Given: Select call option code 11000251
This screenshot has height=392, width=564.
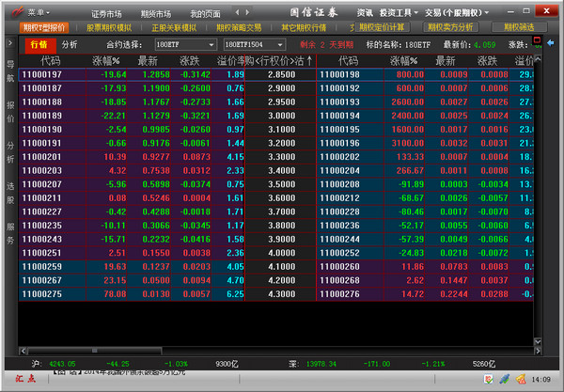Looking at the screenshot, I should click(x=41, y=253).
